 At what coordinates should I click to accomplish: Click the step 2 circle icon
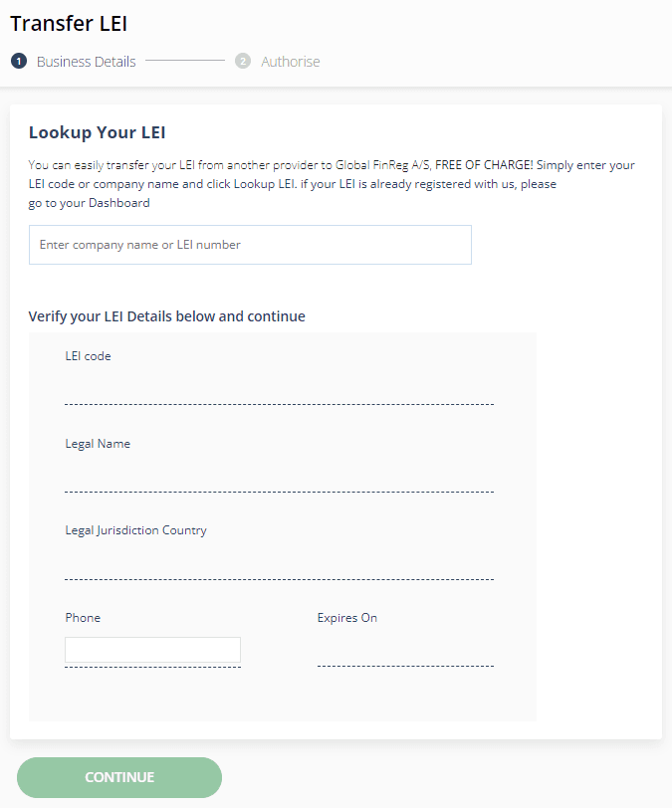tap(243, 61)
